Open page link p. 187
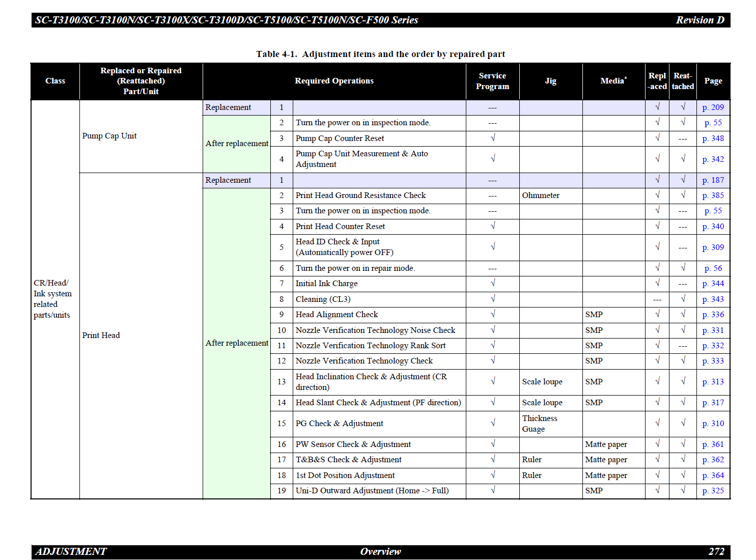 (x=713, y=180)
